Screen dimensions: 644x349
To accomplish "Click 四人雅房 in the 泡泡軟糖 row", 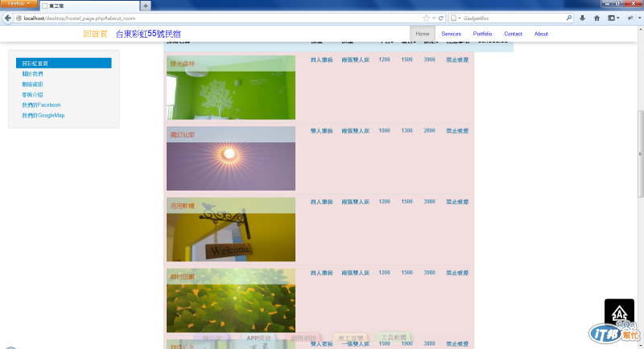I will (x=321, y=202).
